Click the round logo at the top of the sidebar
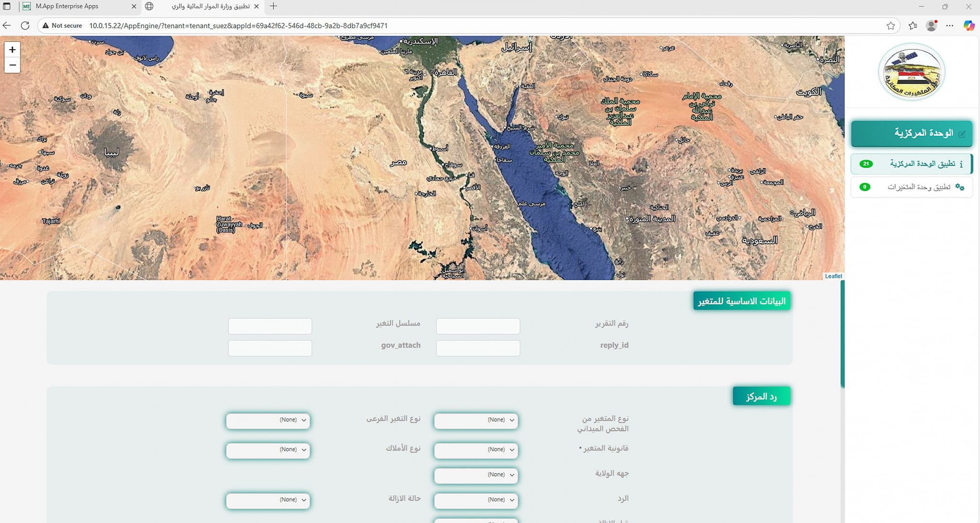This screenshot has width=980, height=523. pyautogui.click(x=912, y=72)
